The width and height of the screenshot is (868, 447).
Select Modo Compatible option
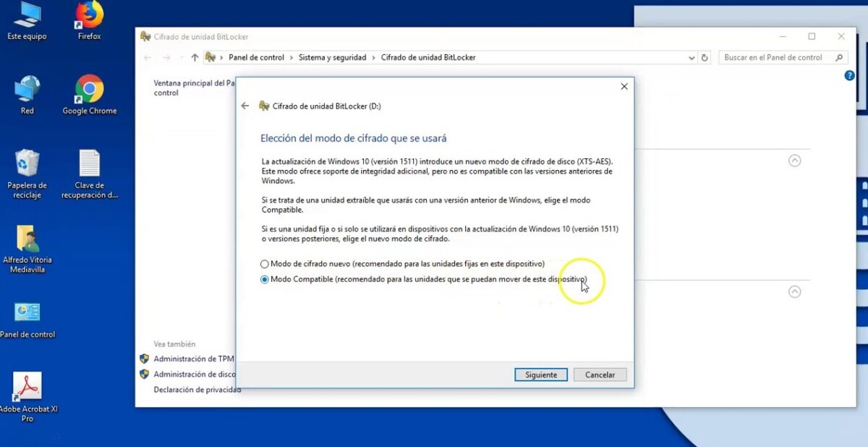pyautogui.click(x=264, y=280)
